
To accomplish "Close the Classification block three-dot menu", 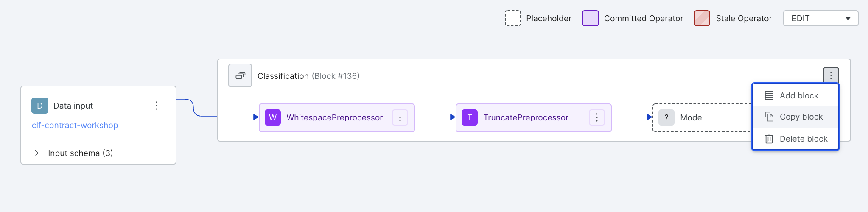I will [x=831, y=75].
